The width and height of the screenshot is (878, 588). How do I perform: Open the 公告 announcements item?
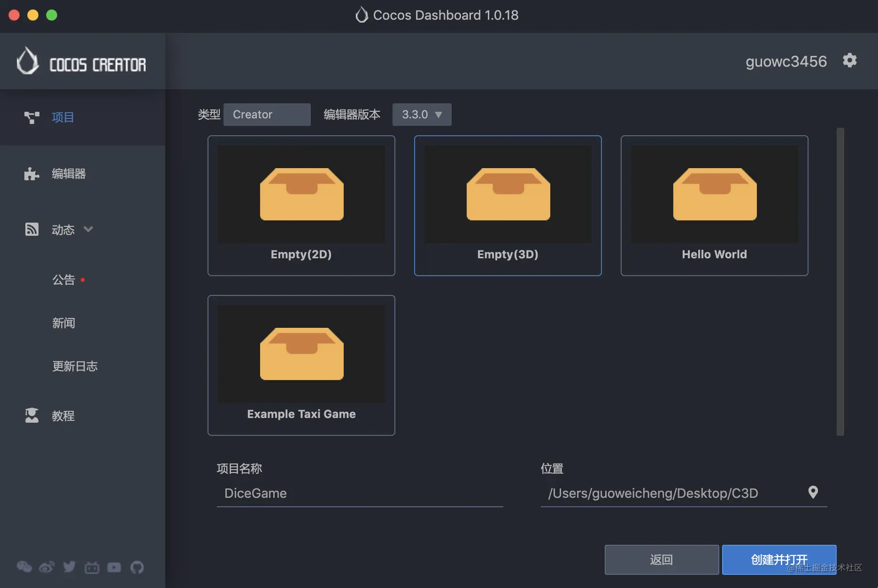point(64,280)
